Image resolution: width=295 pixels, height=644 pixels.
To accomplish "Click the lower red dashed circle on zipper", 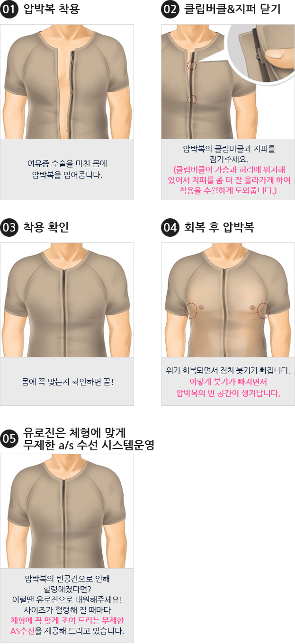I will click(192, 99).
